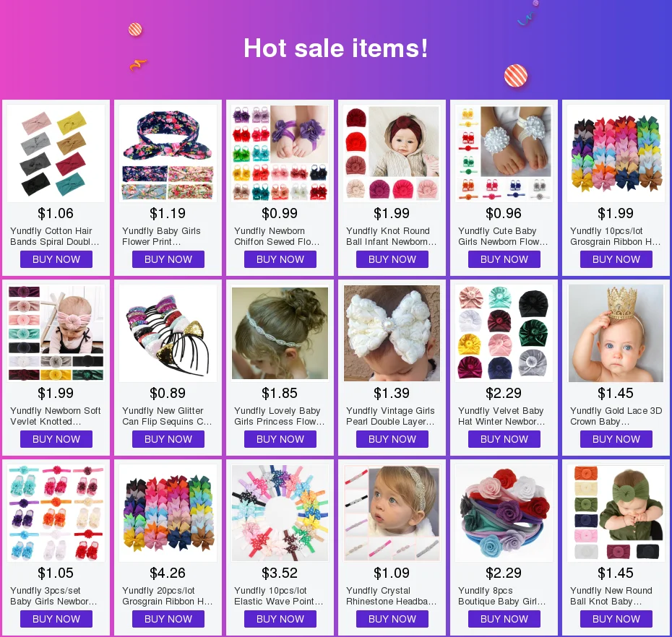Viewport: 672px width, 637px height.
Task: Open the Crystal Rhinestone Headband baby photo
Action: 392,513
